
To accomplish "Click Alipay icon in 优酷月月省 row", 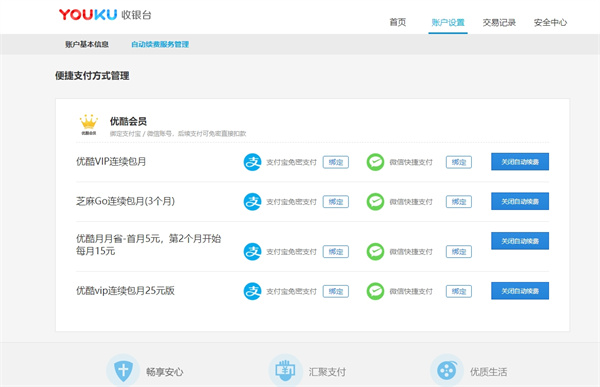I will pos(253,251).
